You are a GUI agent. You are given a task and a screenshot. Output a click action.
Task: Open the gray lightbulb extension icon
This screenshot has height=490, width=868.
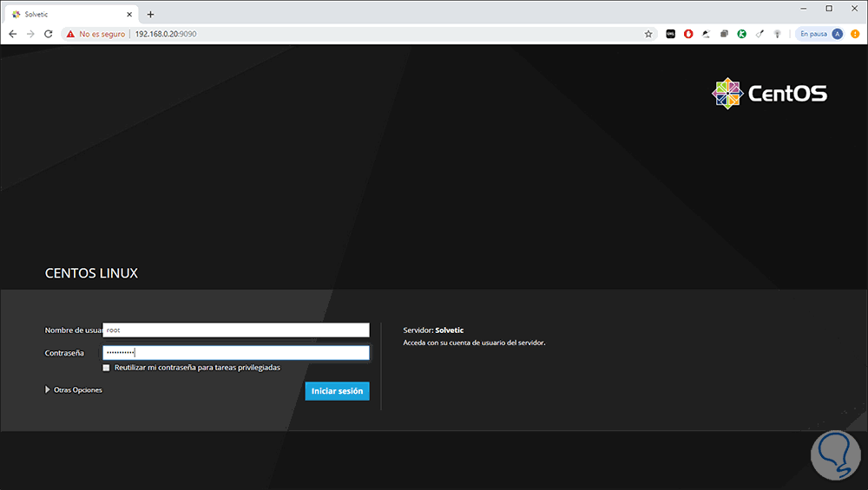click(x=777, y=34)
